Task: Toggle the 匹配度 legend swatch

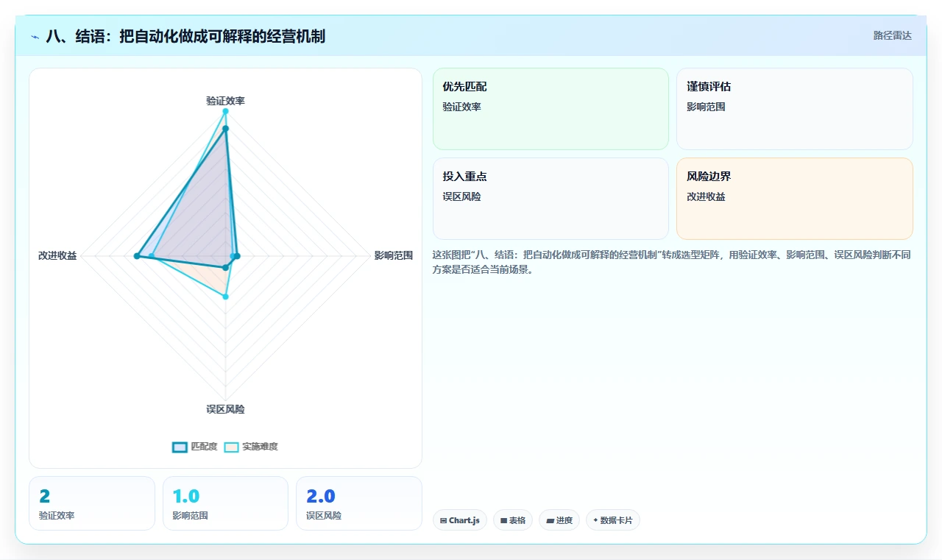Action: (180, 447)
